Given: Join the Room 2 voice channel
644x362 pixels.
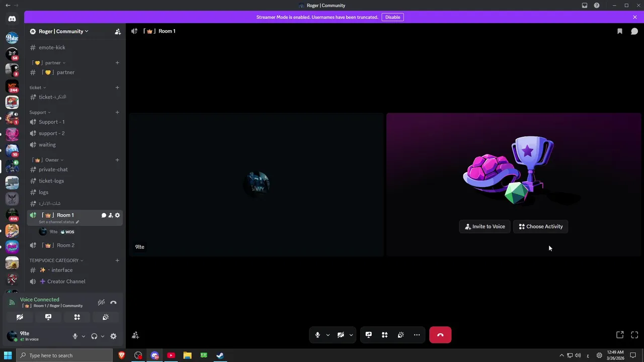Looking at the screenshot, I should tap(74, 245).
